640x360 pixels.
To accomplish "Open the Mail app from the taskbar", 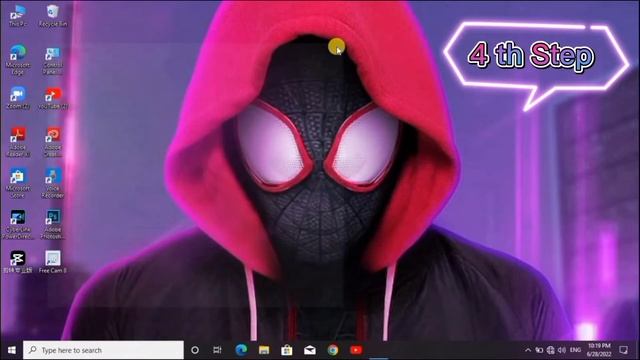I will [310, 350].
